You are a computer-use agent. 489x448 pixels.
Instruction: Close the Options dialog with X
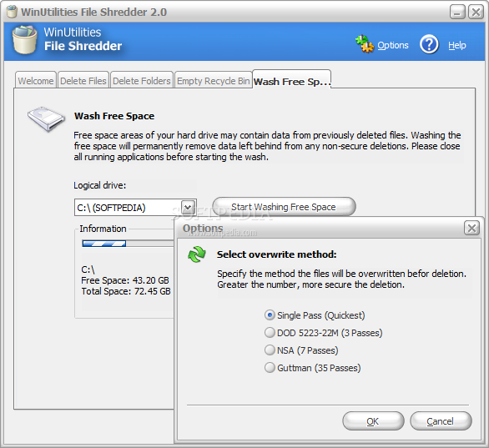click(x=471, y=229)
